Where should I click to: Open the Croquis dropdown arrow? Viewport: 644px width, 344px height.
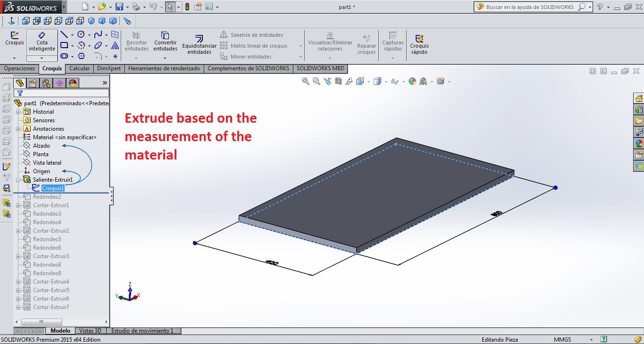click(x=15, y=58)
